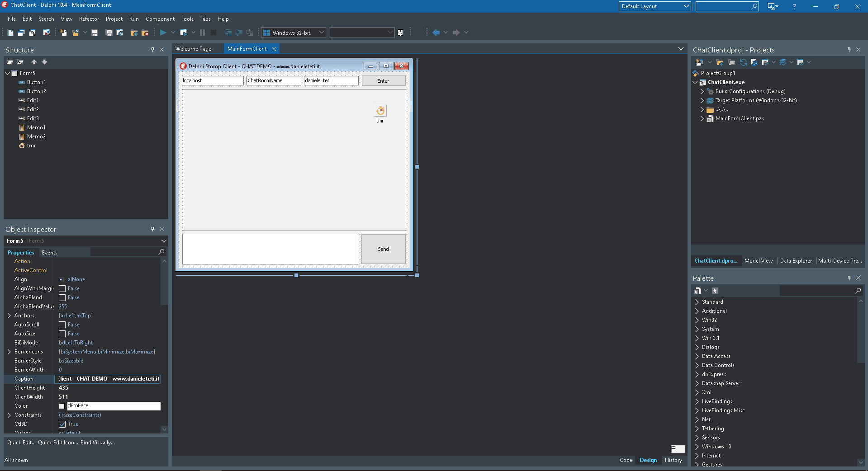The width and height of the screenshot is (868, 471).
Task: Expand the Anchors property
Action: 9,316
